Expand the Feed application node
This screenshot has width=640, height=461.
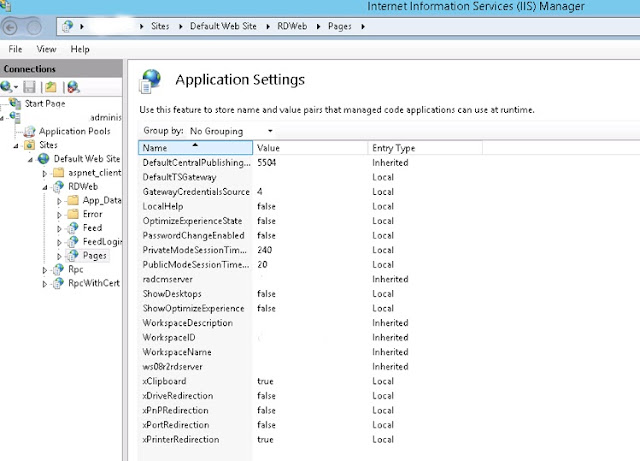coord(60,229)
